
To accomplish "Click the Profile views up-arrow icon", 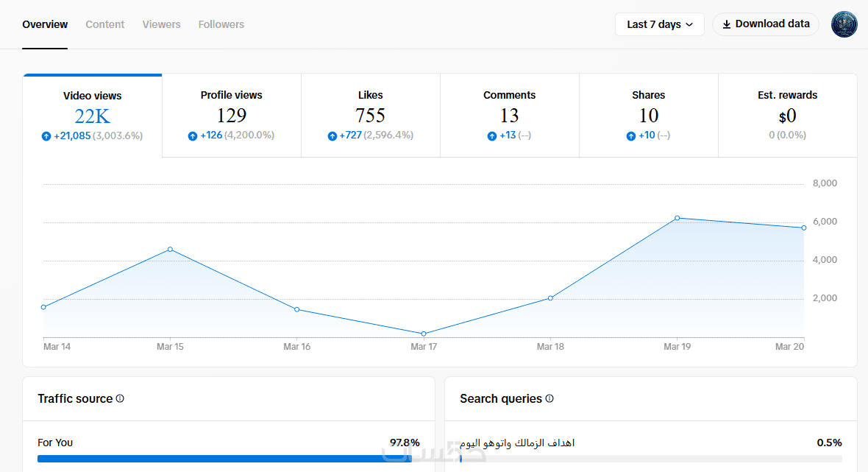I will point(193,135).
